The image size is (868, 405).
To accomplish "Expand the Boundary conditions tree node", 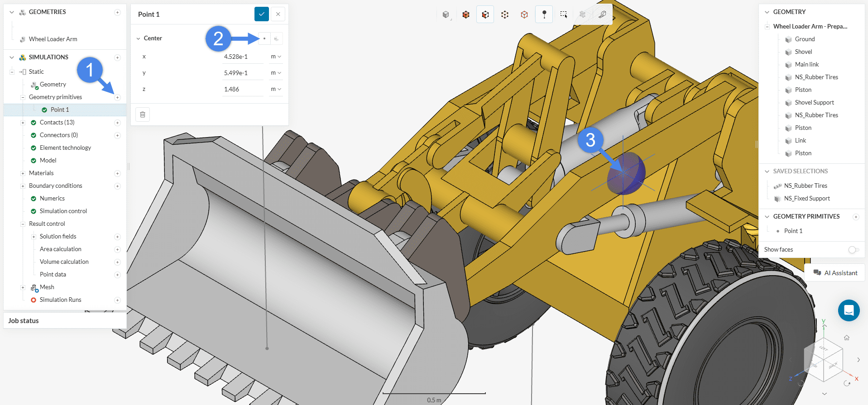I will [23, 186].
